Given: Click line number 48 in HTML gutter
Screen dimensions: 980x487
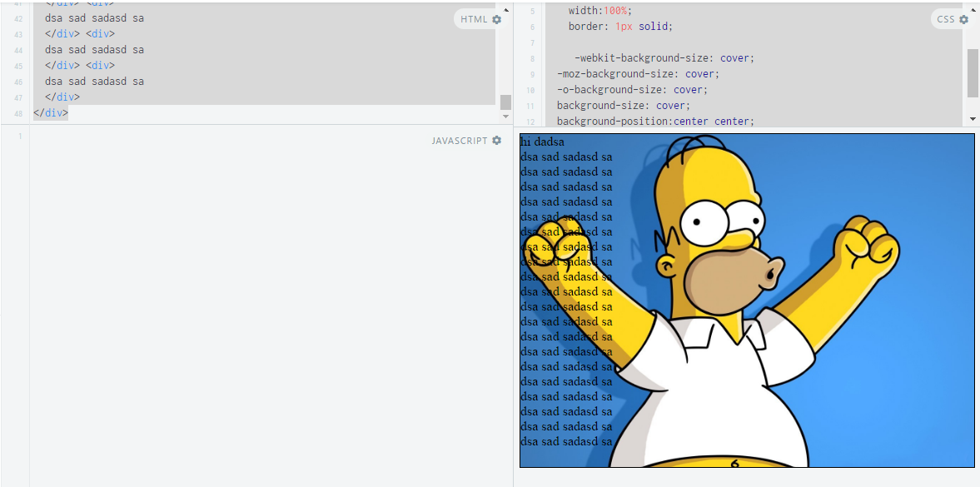Looking at the screenshot, I should pyautogui.click(x=17, y=114).
